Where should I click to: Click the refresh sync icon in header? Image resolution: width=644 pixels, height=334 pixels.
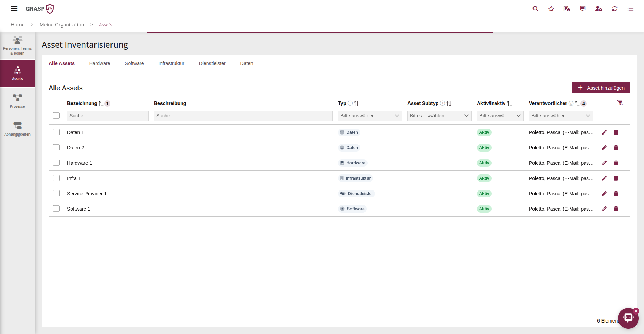click(x=614, y=9)
